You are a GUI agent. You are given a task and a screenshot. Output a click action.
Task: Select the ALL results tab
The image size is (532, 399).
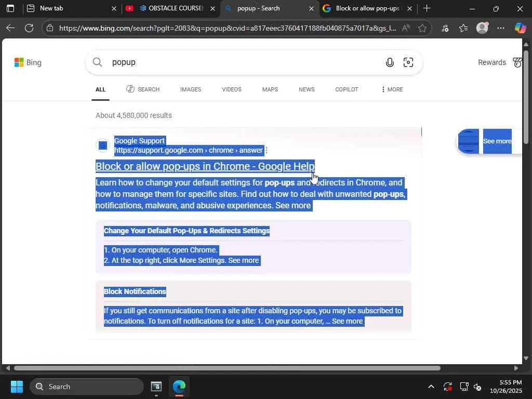pyautogui.click(x=100, y=89)
